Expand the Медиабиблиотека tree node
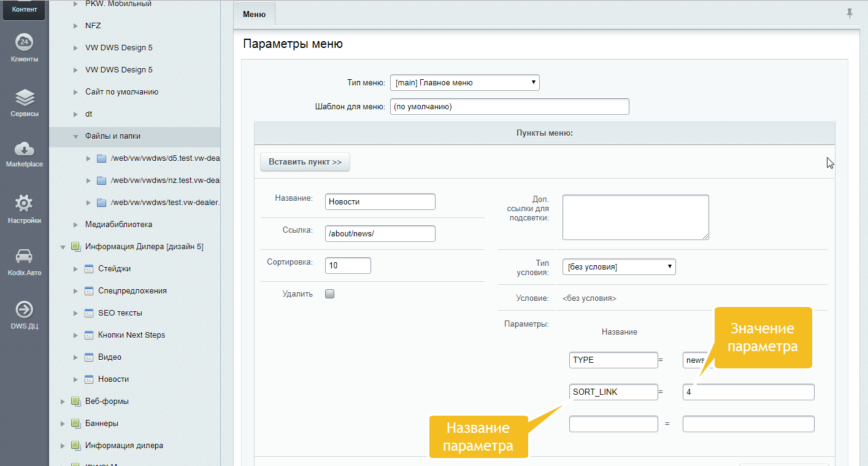 point(75,225)
